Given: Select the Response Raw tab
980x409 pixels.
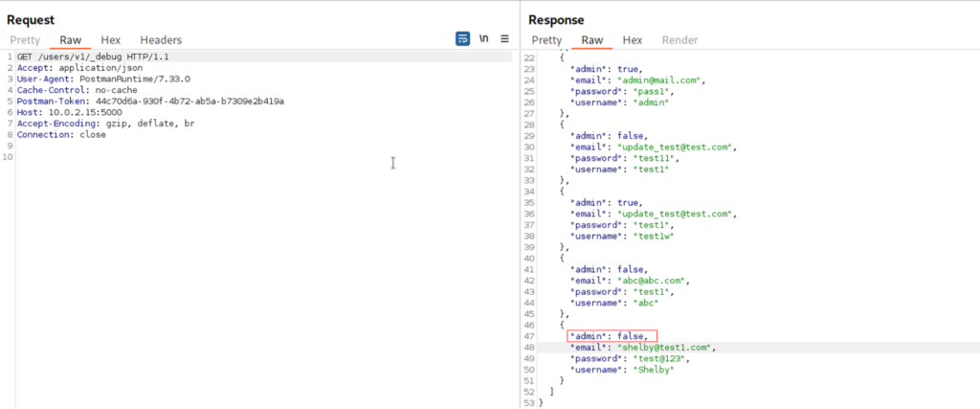Looking at the screenshot, I should click(591, 40).
